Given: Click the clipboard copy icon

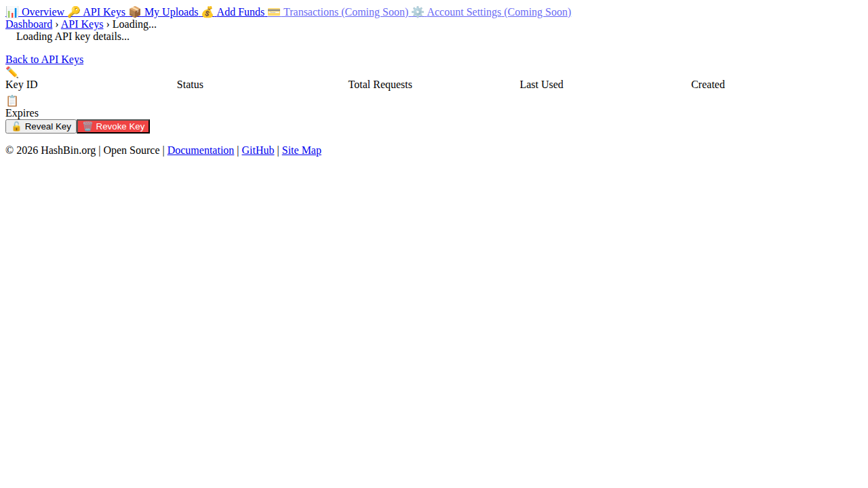Looking at the screenshot, I should tap(12, 100).
